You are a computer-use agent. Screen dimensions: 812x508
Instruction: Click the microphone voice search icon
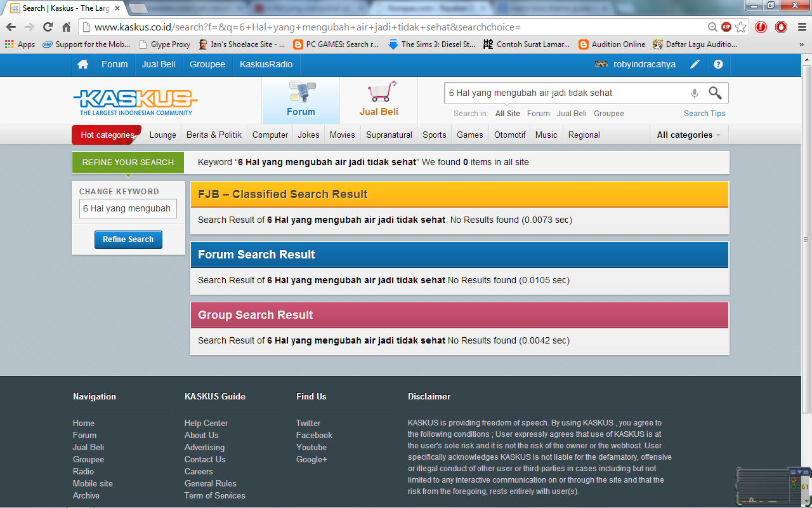tap(695, 93)
